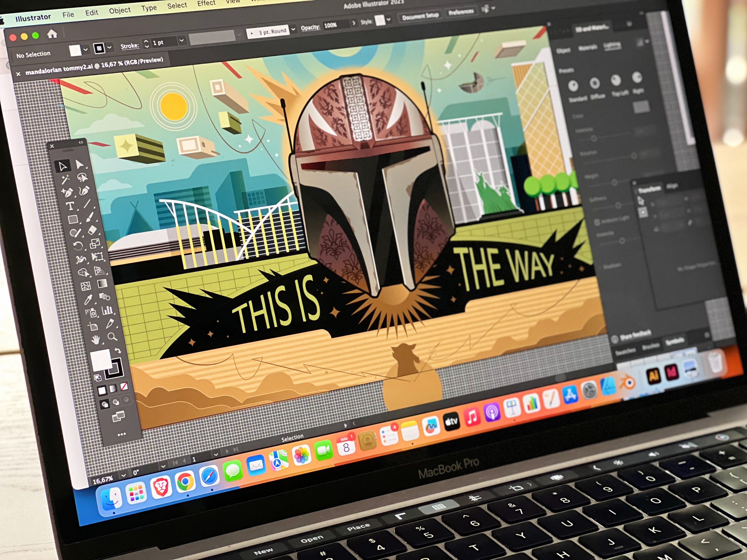The width and height of the screenshot is (747, 560).
Task: Select the Curvature tool
Action: [84, 191]
